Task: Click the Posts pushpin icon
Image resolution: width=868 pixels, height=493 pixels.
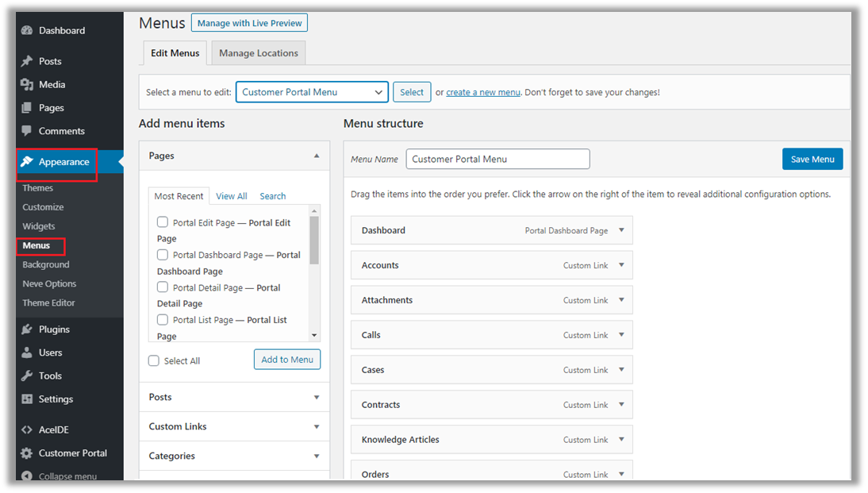Action: pyautogui.click(x=27, y=61)
